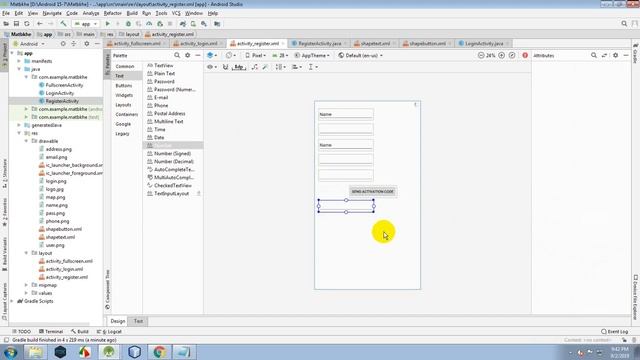Open the orientation dropdown in editor

231,55
